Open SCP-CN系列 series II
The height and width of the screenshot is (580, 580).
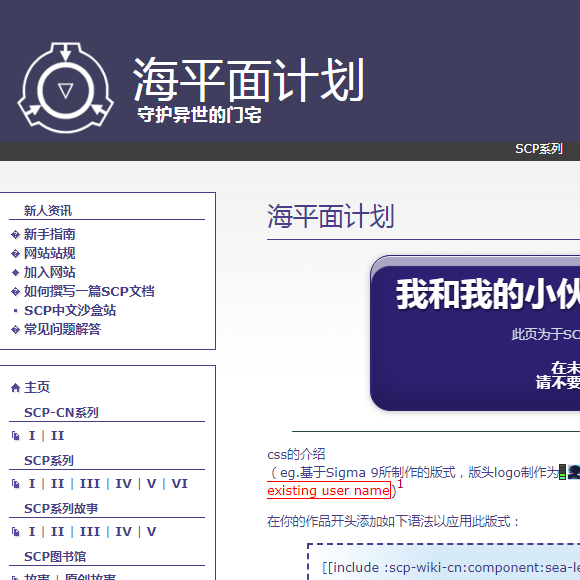tap(57, 436)
